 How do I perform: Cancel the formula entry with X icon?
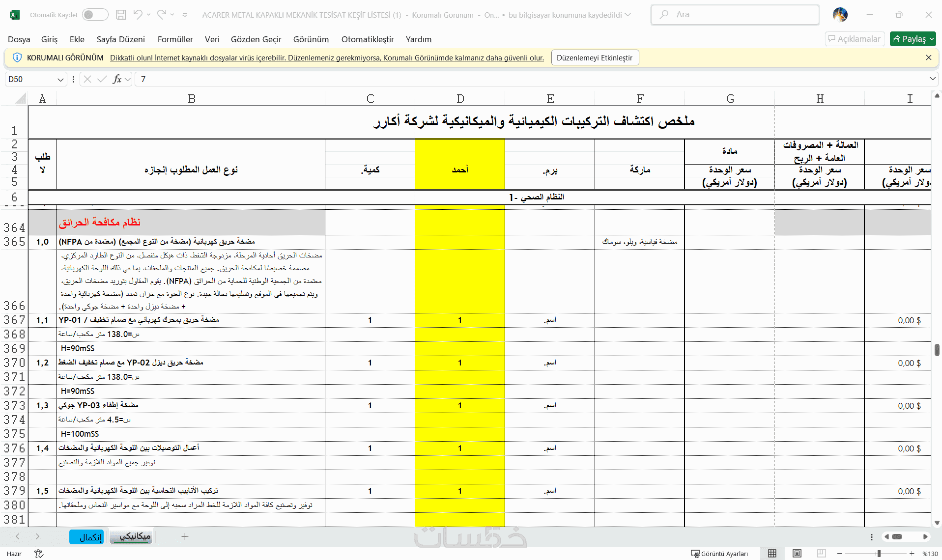[x=87, y=79]
